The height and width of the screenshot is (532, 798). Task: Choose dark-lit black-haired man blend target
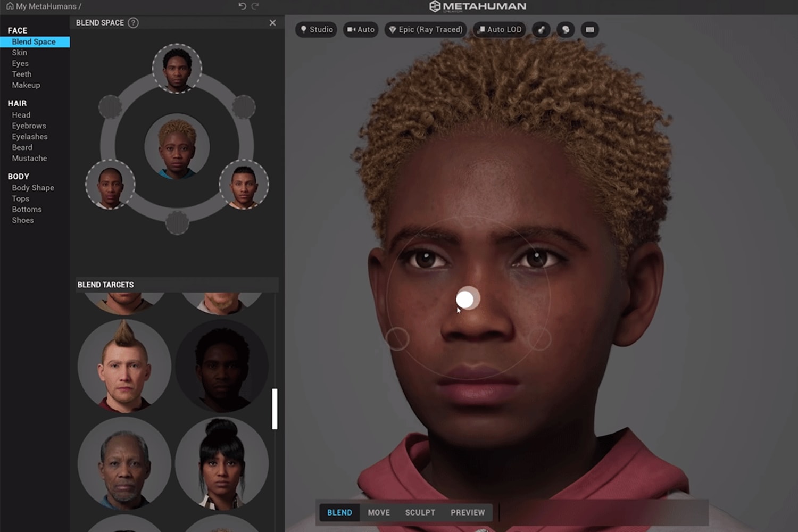tap(222, 366)
